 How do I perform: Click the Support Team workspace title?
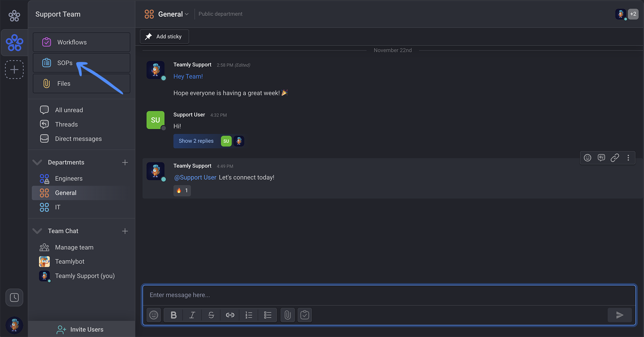58,14
